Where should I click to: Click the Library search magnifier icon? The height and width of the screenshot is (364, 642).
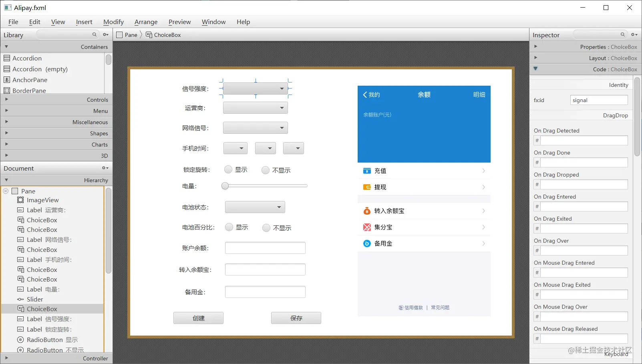coord(95,34)
